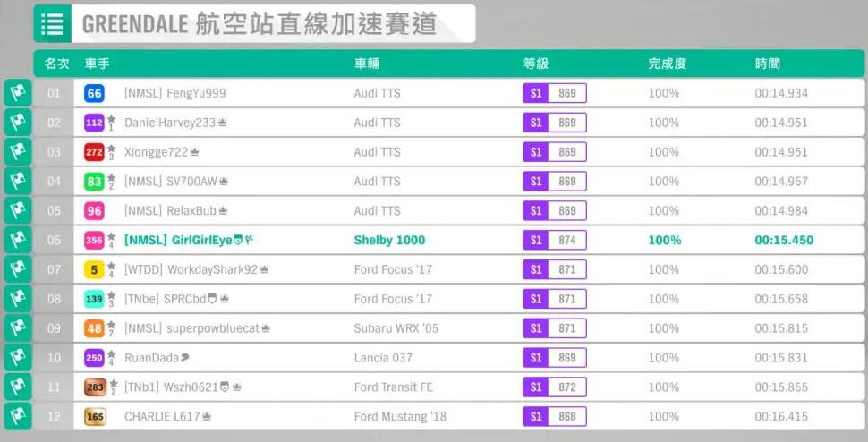
Task: Click the yellow 5 level badge of WorkdayShark92
Action: coord(94,269)
